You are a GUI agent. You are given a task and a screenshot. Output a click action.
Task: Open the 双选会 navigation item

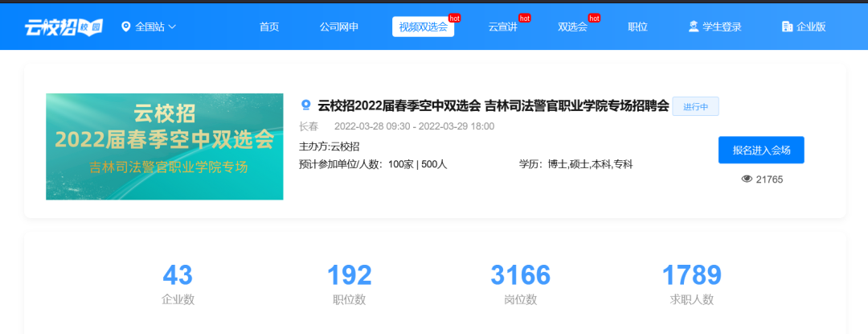(x=572, y=27)
